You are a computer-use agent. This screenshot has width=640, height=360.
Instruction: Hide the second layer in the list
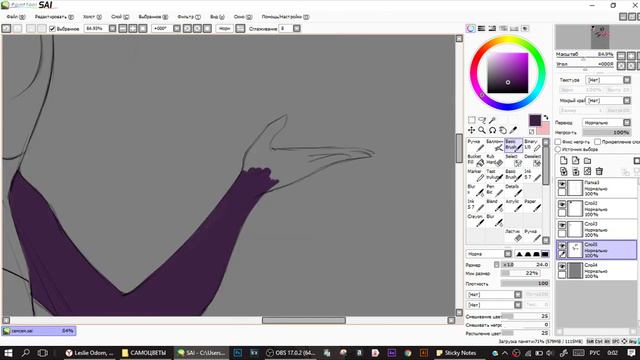pos(562,204)
